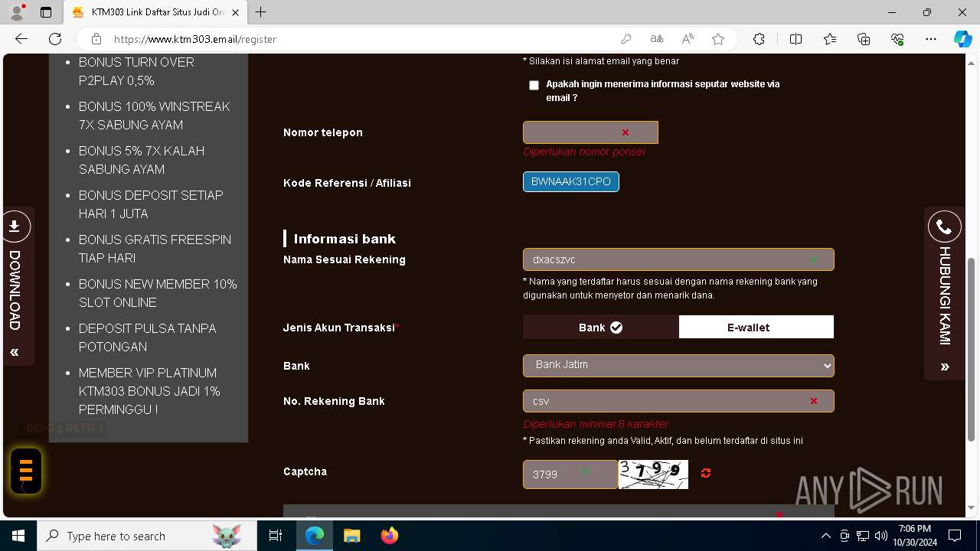The width and height of the screenshot is (980, 551).
Task: Select E-wallet transaction account type
Action: pos(756,327)
